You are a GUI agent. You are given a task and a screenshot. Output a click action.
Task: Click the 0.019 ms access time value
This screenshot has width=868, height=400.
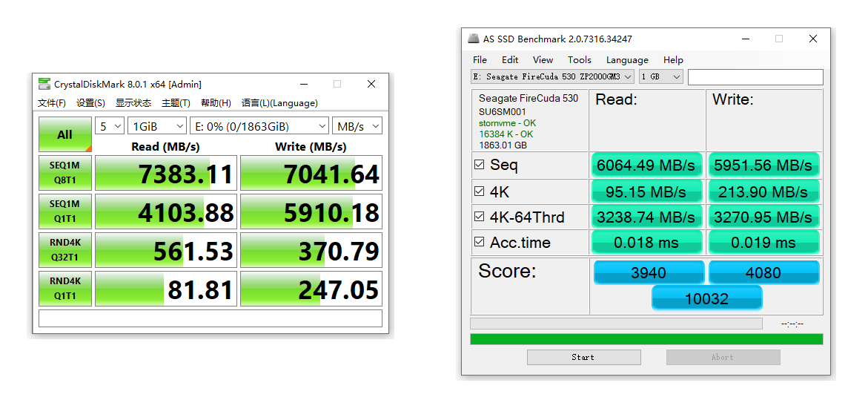[x=763, y=242]
